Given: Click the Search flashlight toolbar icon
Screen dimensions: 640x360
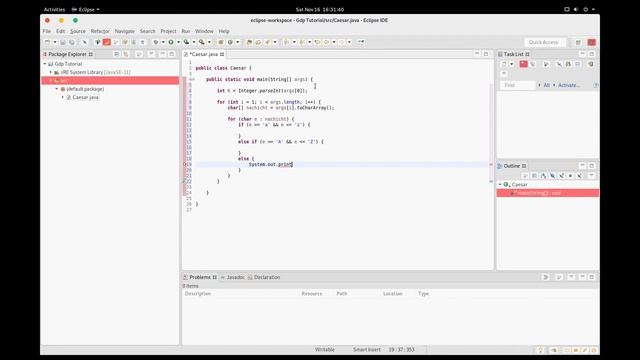Looking at the screenshot, I should 267,42.
